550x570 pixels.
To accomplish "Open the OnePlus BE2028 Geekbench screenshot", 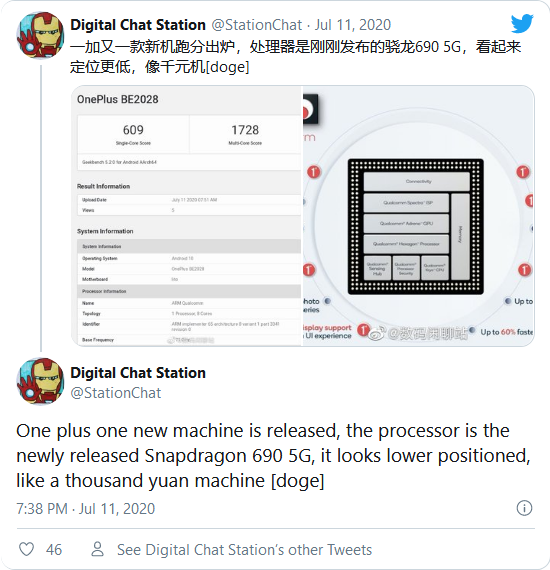I will coord(187,216).
